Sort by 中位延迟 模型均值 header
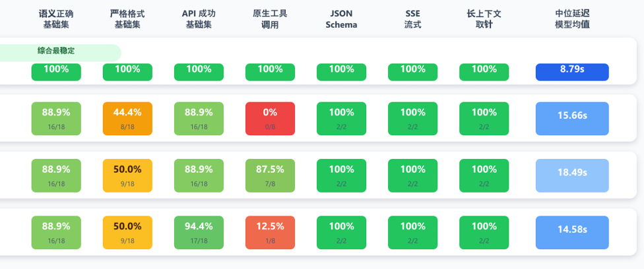The width and height of the screenshot is (644, 269). 572,19
